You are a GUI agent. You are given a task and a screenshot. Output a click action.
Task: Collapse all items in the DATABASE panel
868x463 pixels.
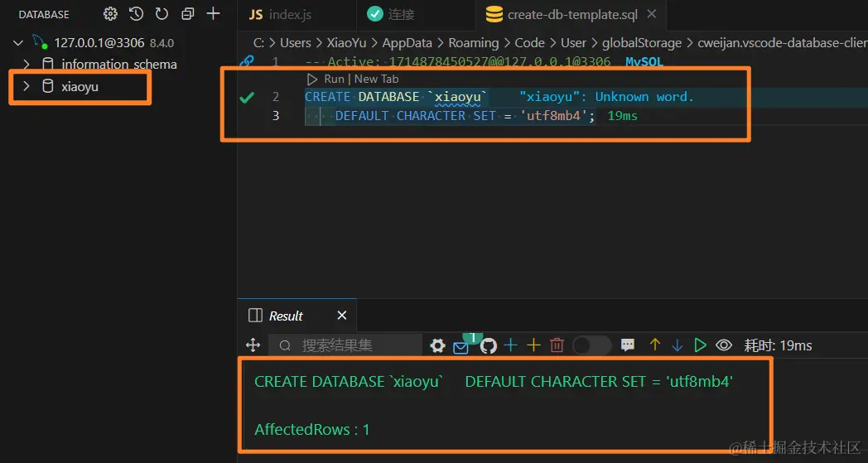pos(188,14)
